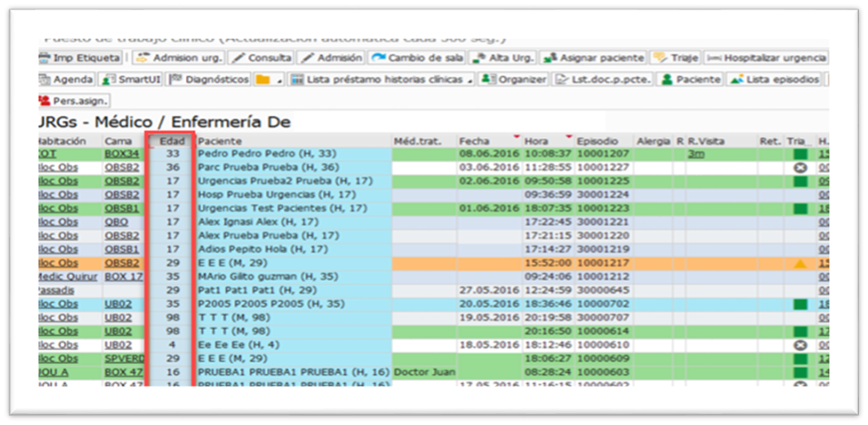
Task: Open the Agenda calendar button
Action: (x=67, y=80)
